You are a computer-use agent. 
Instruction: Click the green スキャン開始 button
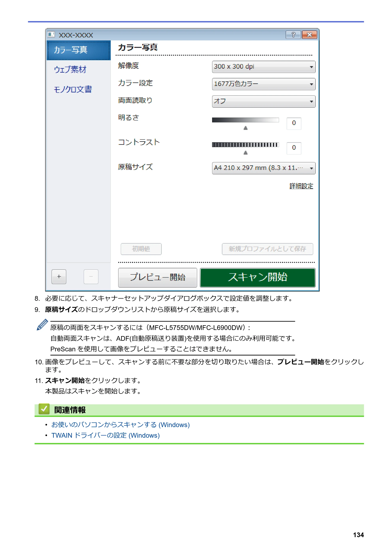[x=258, y=277]
